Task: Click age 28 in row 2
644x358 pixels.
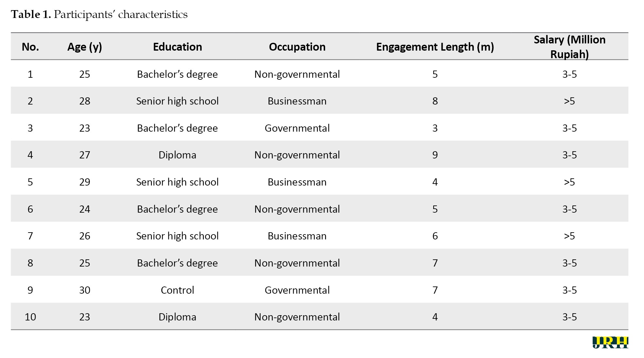Action: pos(85,101)
